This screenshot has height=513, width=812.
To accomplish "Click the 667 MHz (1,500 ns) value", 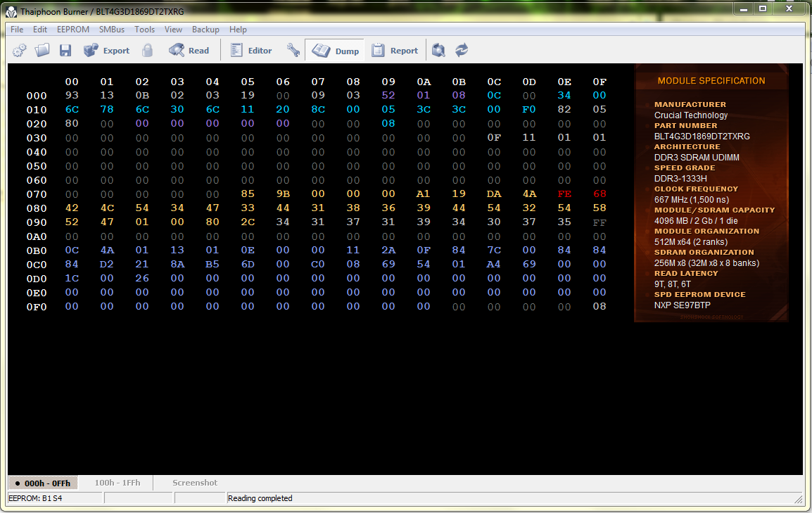I will point(692,200).
